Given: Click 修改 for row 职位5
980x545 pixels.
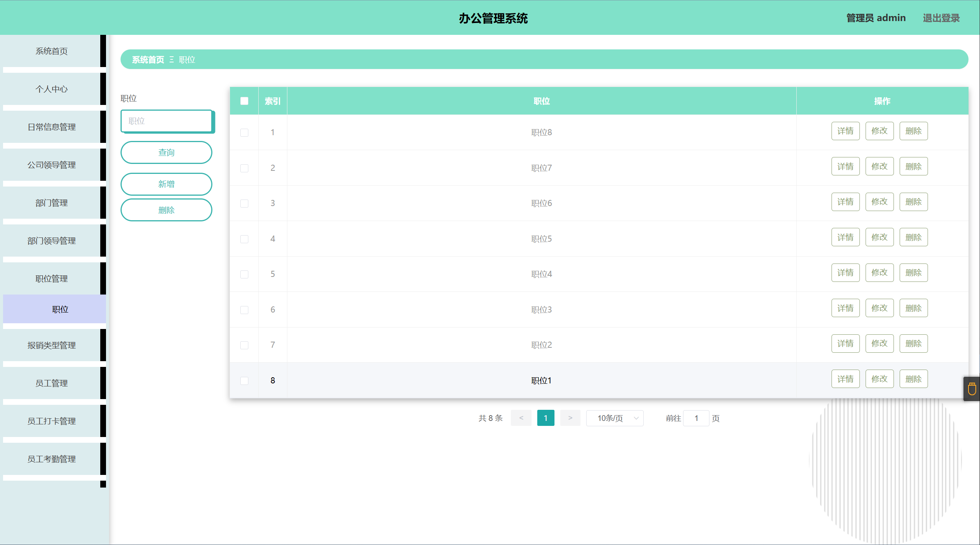Looking at the screenshot, I should click(x=879, y=237).
